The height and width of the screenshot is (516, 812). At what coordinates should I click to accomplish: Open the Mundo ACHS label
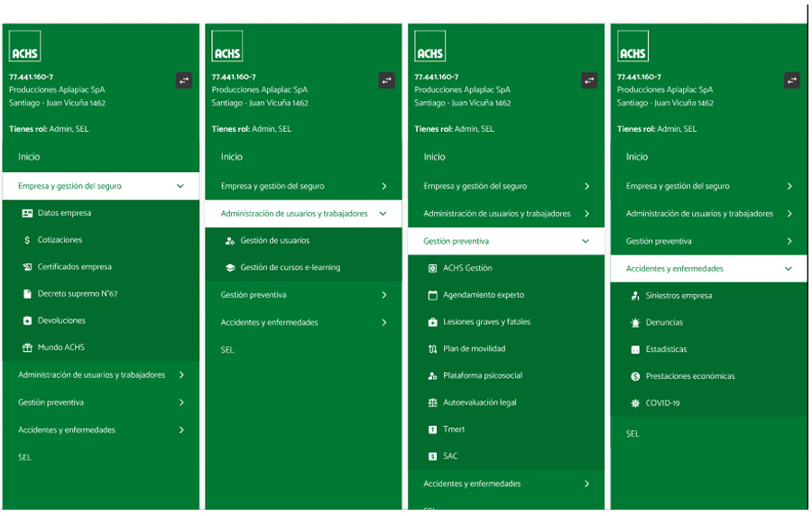pos(60,348)
